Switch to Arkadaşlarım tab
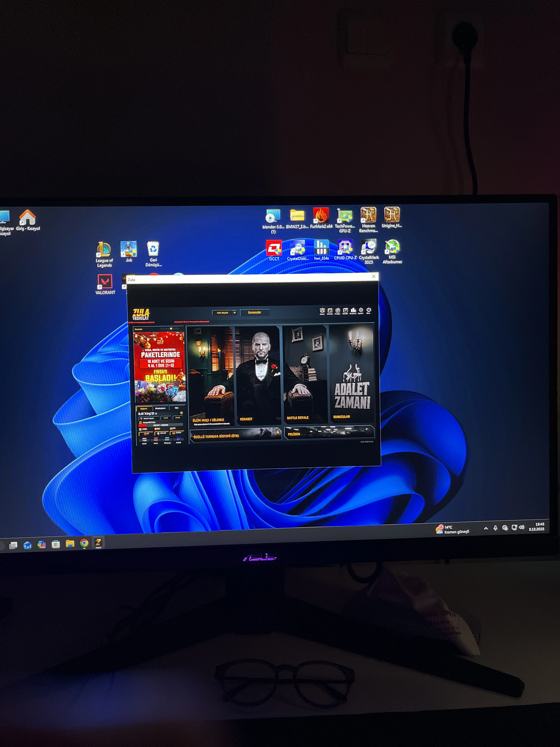The height and width of the screenshot is (747, 560). [160, 408]
